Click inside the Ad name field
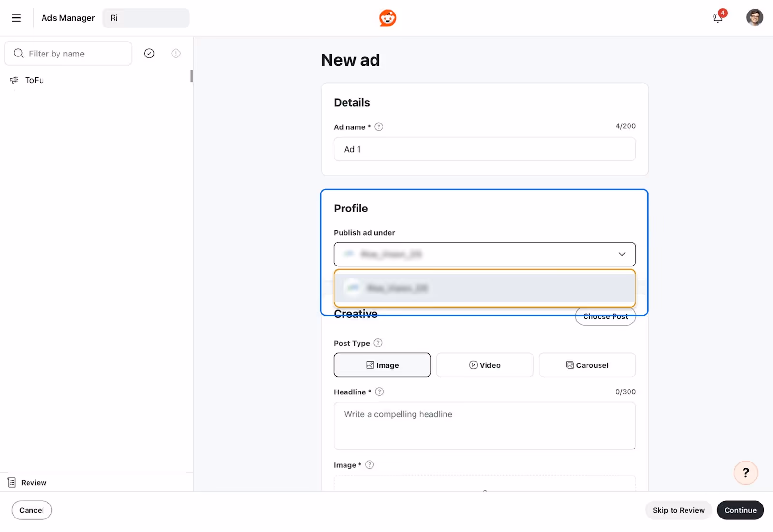 click(485, 149)
